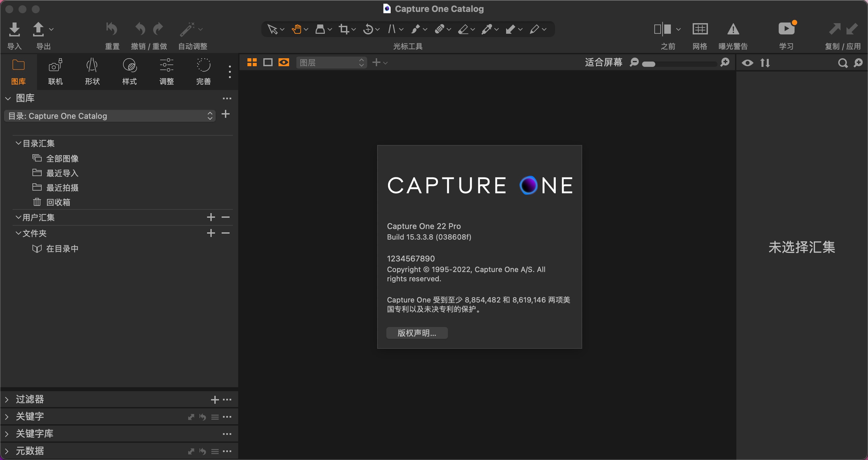Open the Select tool options chevron
The image size is (868, 460).
tap(282, 30)
